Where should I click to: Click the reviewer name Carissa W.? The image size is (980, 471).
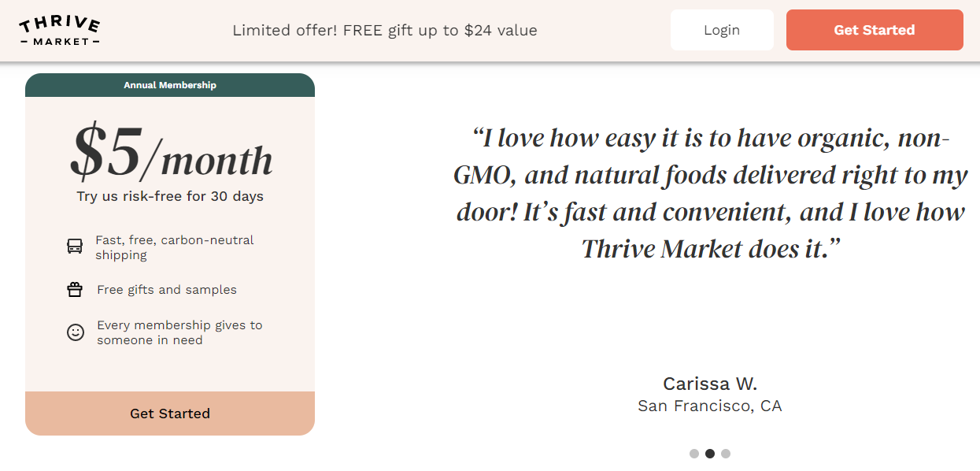pyautogui.click(x=710, y=384)
